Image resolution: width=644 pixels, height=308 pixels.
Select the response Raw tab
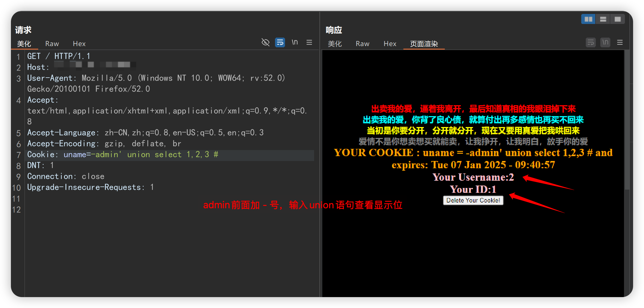pos(362,44)
